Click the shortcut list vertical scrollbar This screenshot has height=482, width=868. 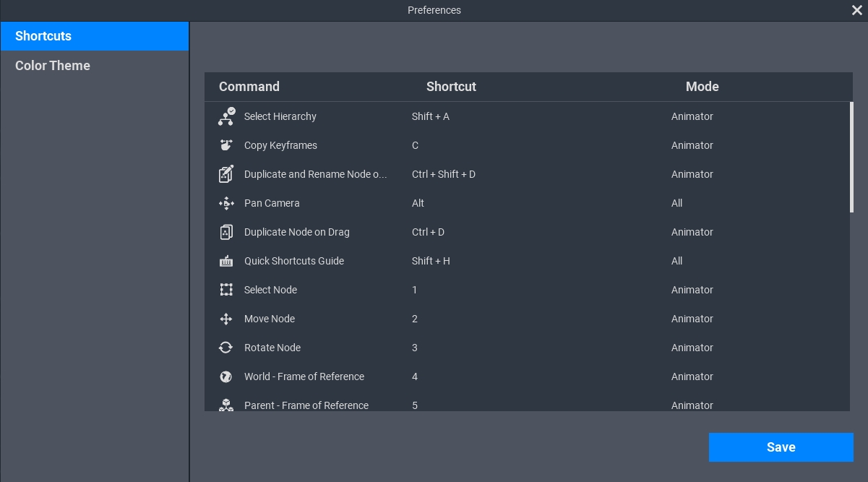pos(851,158)
